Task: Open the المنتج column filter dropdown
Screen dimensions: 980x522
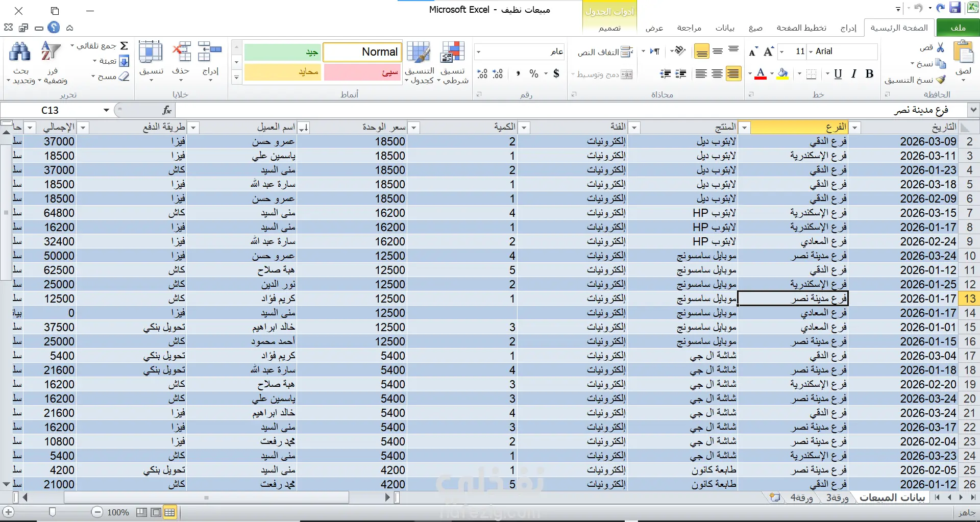Action: 634,128
